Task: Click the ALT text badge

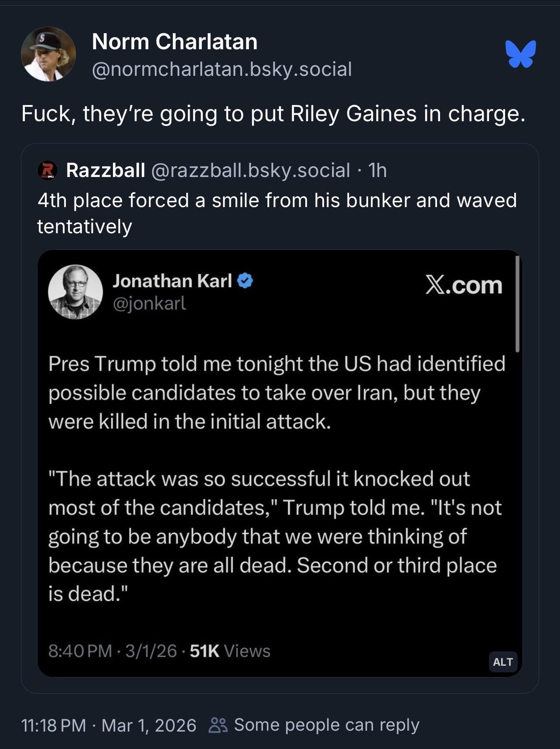Action: click(503, 662)
